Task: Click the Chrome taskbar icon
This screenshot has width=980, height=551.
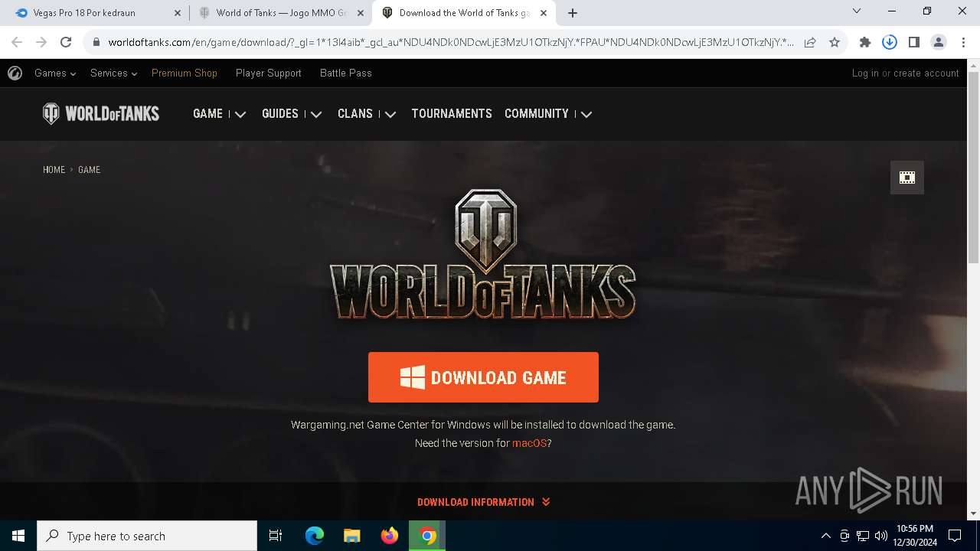Action: 427,536
